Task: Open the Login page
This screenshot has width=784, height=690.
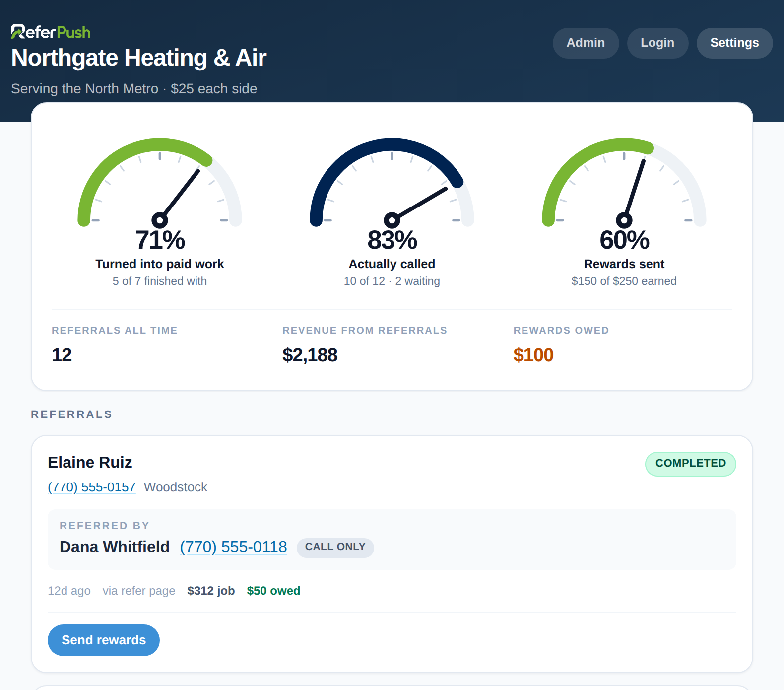Action: click(657, 43)
